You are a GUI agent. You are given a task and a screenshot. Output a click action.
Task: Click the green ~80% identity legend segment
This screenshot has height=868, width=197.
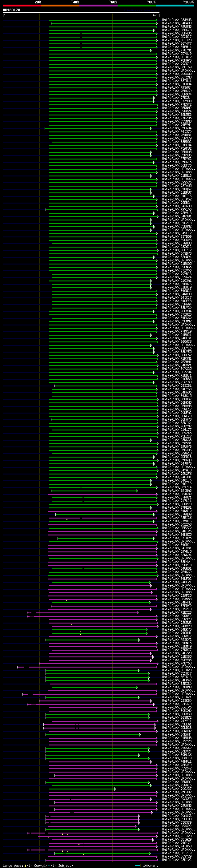click(x=137, y=6)
